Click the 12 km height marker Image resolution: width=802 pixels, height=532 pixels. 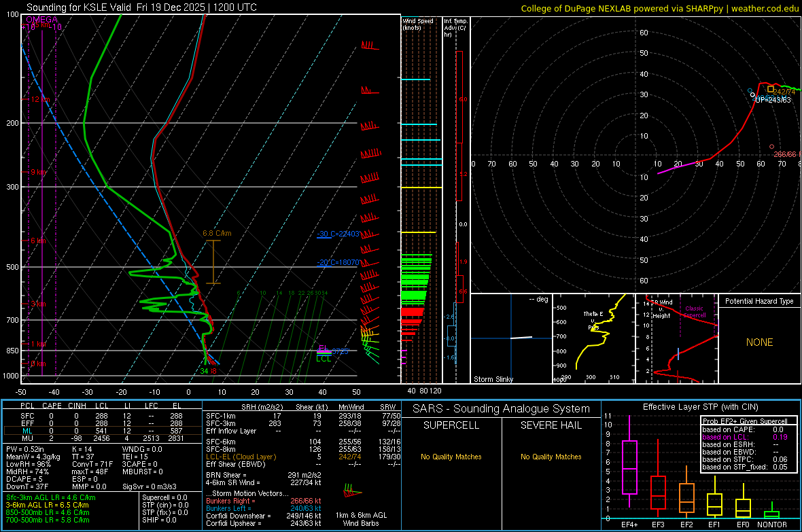[40, 99]
